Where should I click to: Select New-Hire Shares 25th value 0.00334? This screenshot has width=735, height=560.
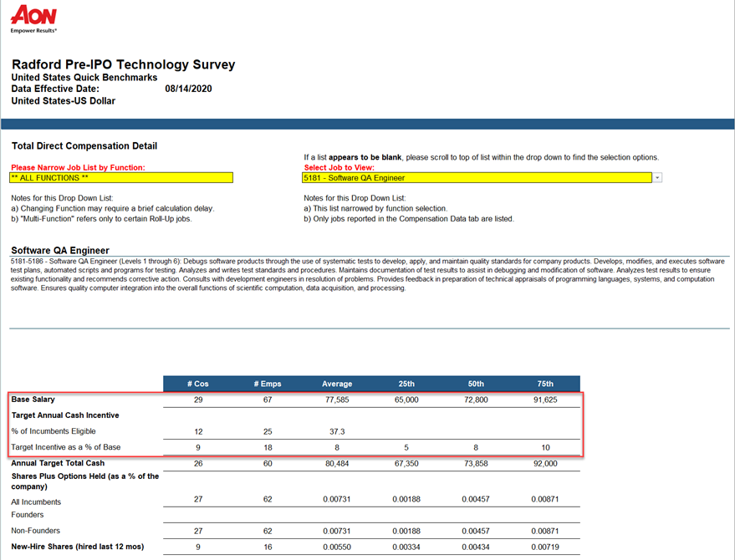[x=406, y=547]
